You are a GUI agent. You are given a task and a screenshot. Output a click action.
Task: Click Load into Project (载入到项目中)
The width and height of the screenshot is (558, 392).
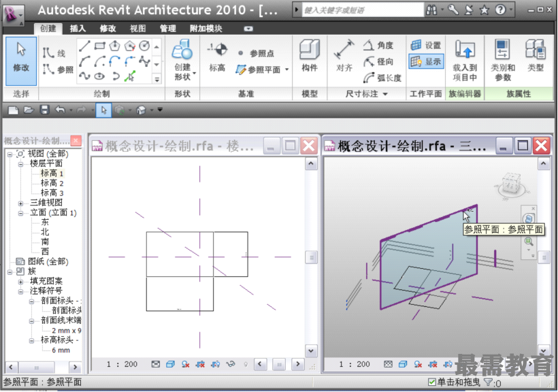(x=465, y=60)
